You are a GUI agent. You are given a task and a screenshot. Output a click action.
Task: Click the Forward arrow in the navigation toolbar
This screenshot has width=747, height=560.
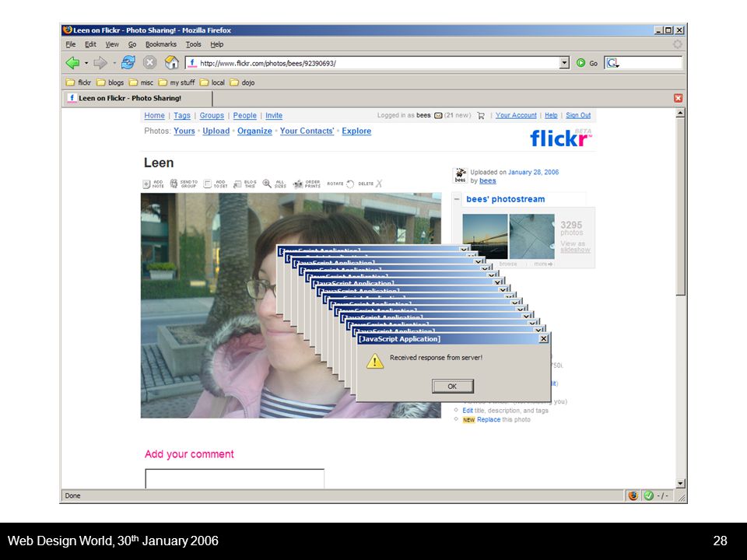click(x=100, y=63)
